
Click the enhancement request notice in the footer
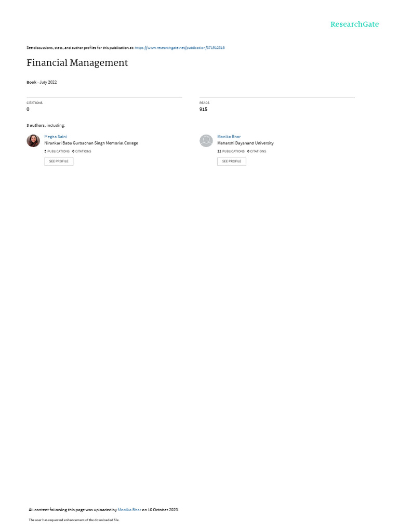click(74, 520)
